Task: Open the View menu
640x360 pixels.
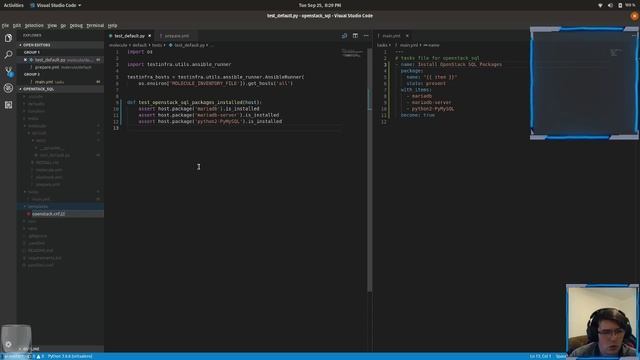Action: point(52,25)
